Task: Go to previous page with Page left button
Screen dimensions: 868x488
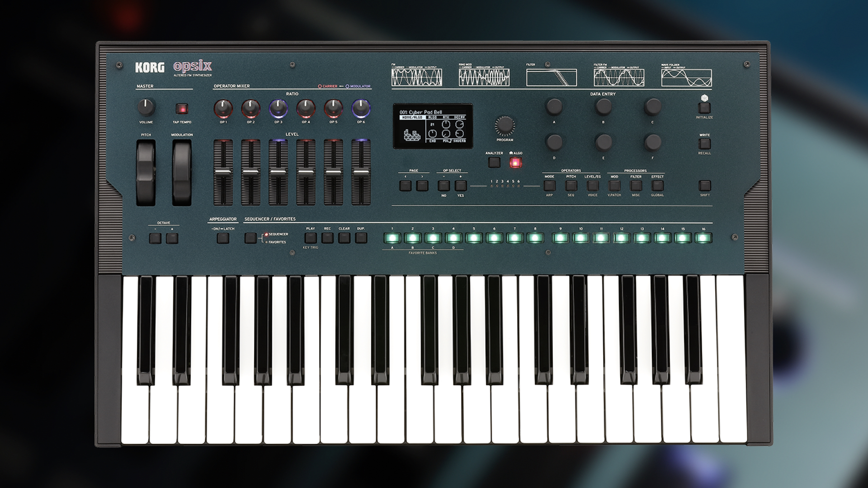Action: point(406,185)
